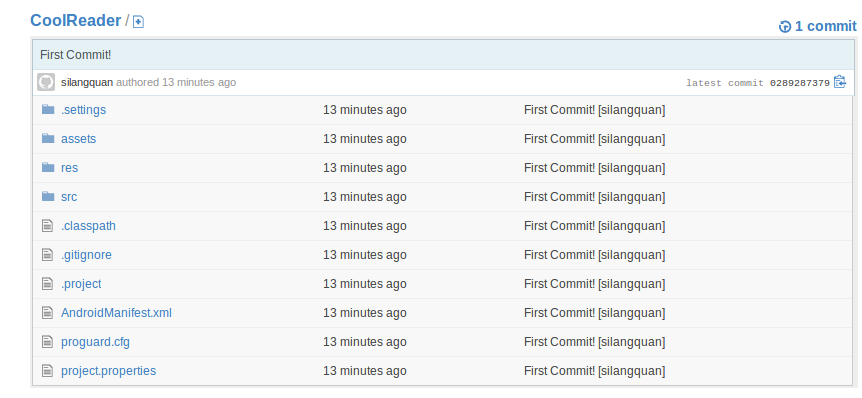This screenshot has height=398, width=862.
Task: Open the project.properties file
Action: tap(108, 371)
